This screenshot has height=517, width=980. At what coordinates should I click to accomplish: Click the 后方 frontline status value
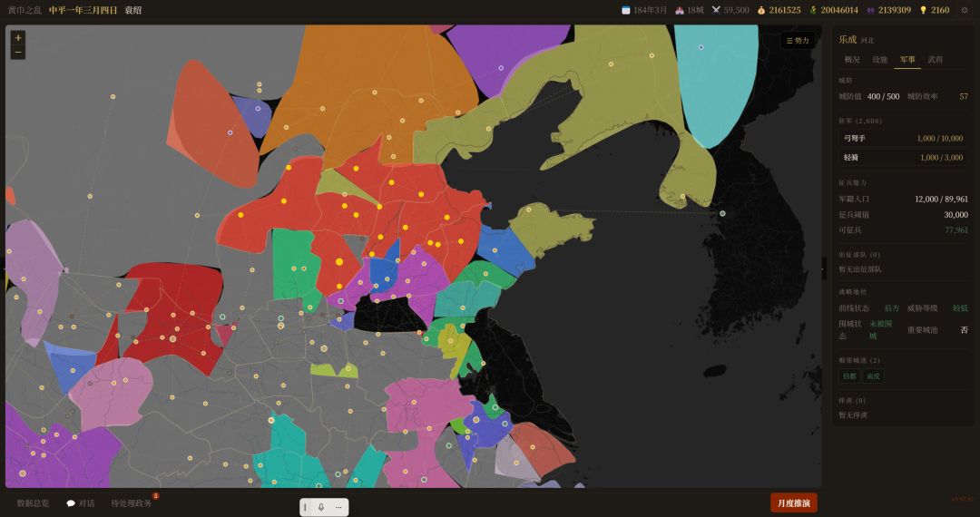coord(892,307)
